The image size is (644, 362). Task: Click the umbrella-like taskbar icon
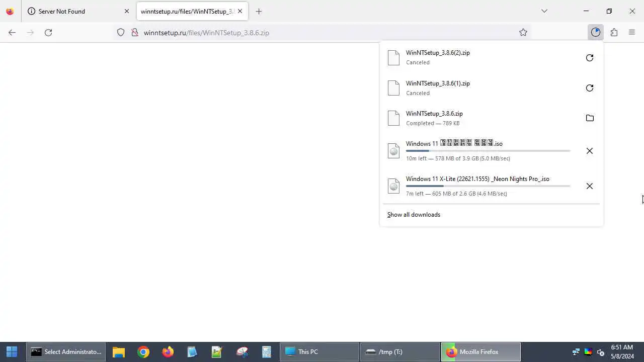point(243,352)
